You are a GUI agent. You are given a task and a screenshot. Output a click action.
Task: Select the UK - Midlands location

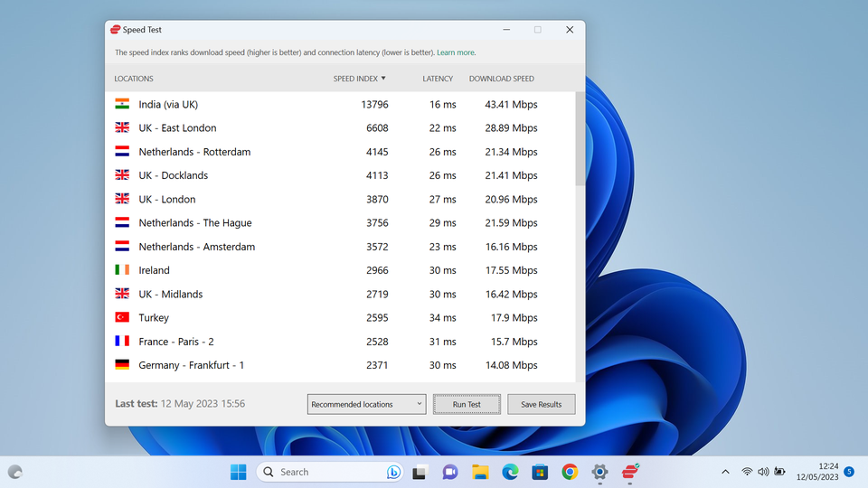171,294
